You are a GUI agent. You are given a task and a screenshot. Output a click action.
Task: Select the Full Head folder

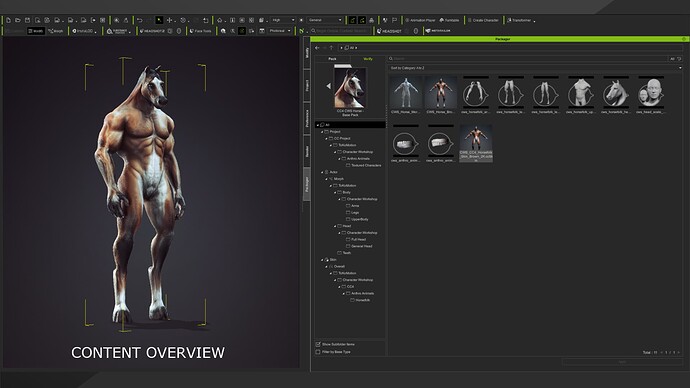(x=356, y=239)
